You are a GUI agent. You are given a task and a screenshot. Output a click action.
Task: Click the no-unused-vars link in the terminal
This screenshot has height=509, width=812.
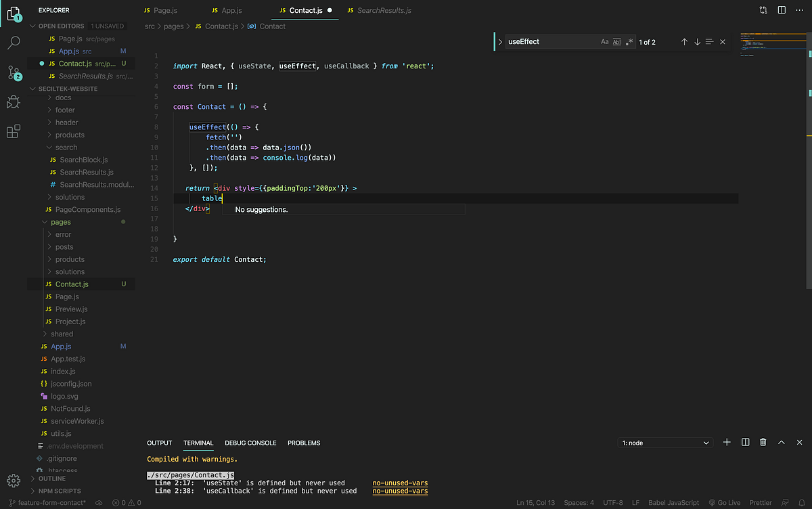click(x=399, y=483)
